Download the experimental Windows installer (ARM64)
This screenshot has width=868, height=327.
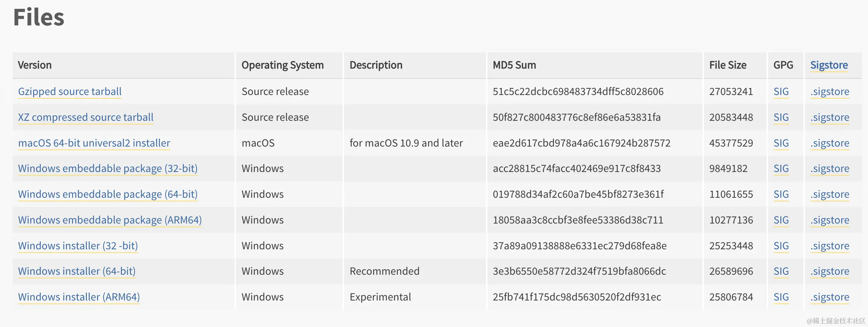point(79,297)
